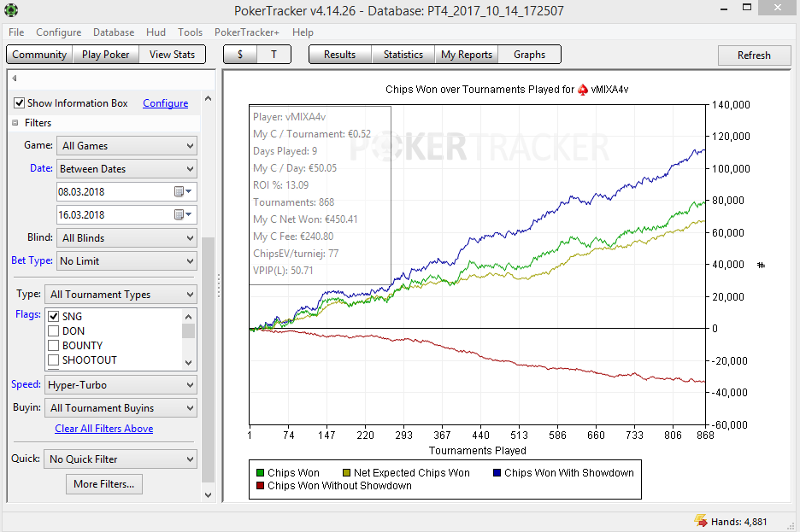Click the green Chips Won legend swatch
Viewport: 800px width, 532px height.
(260, 473)
